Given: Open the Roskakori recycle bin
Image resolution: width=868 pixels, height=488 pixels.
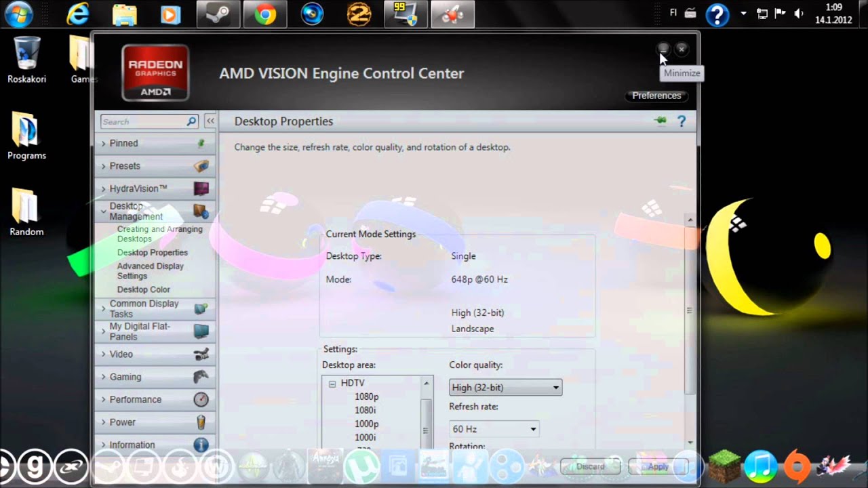Looking at the screenshot, I should click(27, 59).
